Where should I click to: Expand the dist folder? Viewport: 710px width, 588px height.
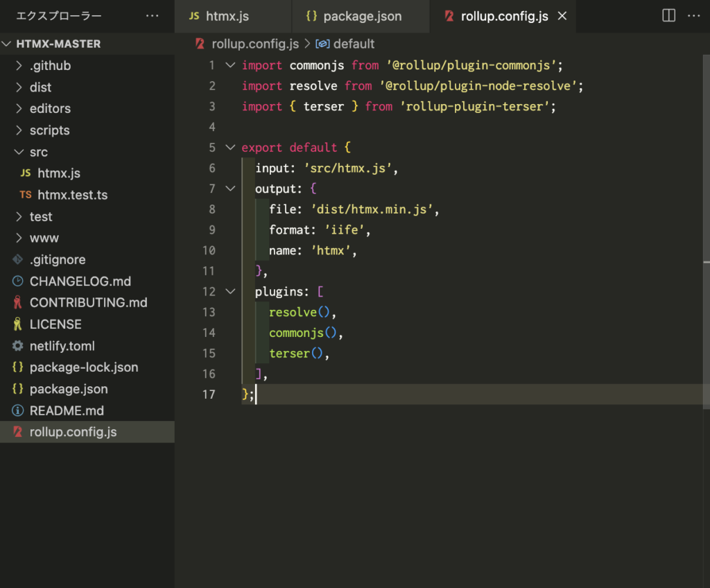40,87
